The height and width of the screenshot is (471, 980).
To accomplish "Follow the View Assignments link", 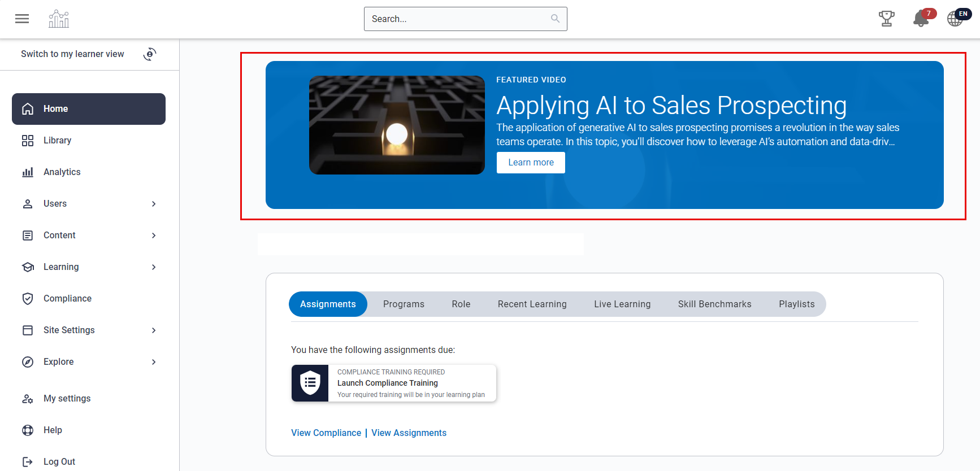I will [x=409, y=433].
